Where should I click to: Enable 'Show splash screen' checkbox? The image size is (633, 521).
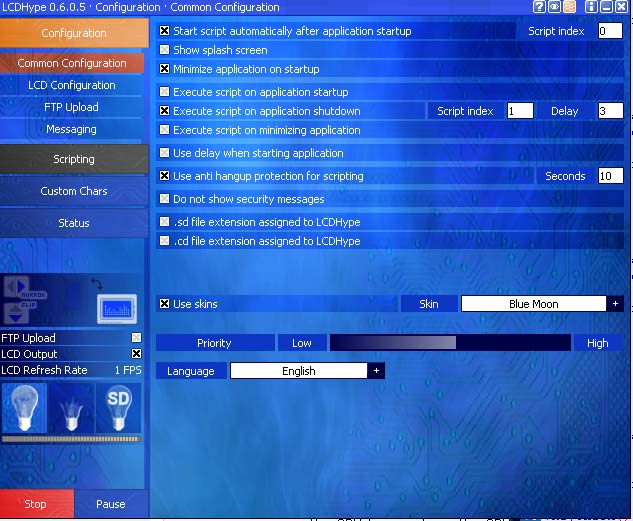pyautogui.click(x=164, y=50)
